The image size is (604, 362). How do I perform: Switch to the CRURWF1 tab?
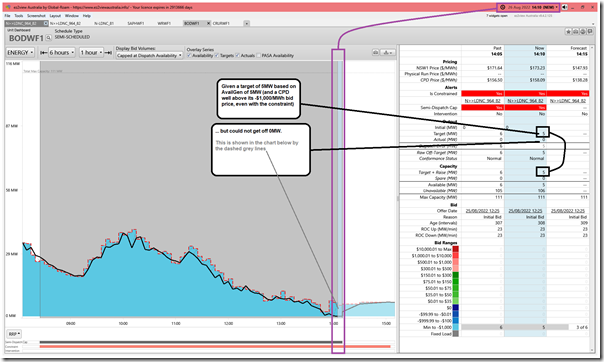[221, 23]
